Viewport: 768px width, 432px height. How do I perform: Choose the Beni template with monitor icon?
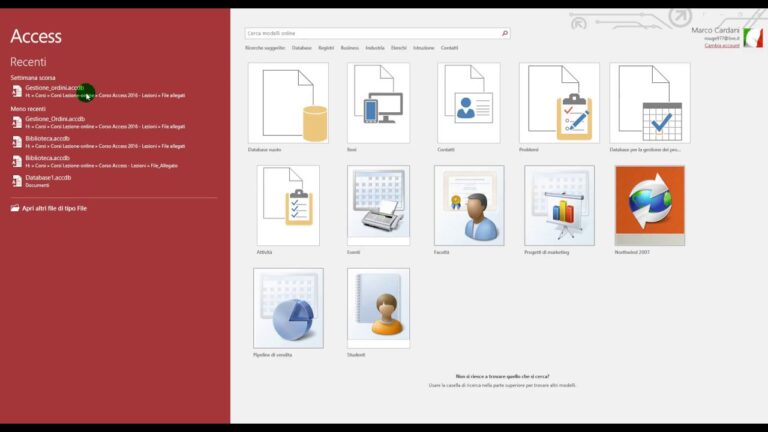tap(379, 103)
